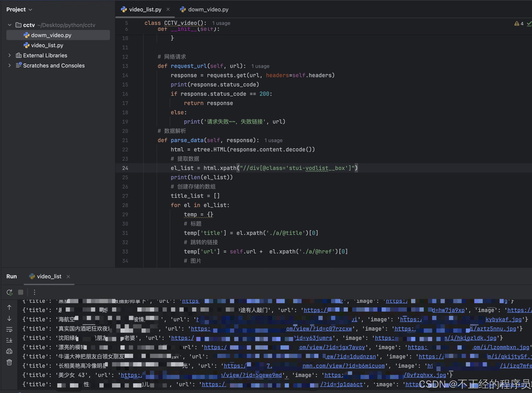The height and width of the screenshot is (393, 532).
Task: Clear console with the trash icon
Action: click(x=9, y=362)
